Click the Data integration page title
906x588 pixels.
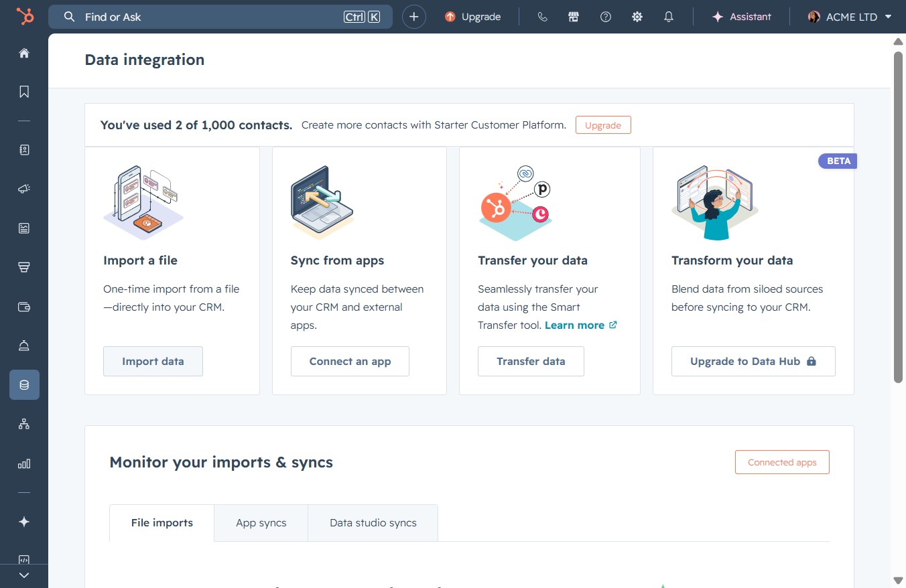coord(145,60)
